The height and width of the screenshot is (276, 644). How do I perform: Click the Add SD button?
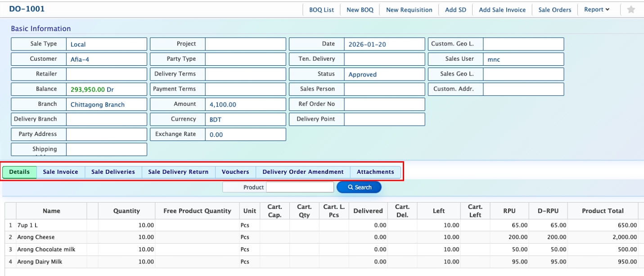455,10
